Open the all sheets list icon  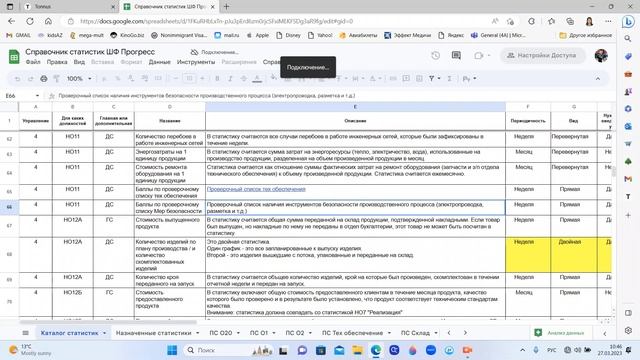pyautogui.click(x=25, y=333)
